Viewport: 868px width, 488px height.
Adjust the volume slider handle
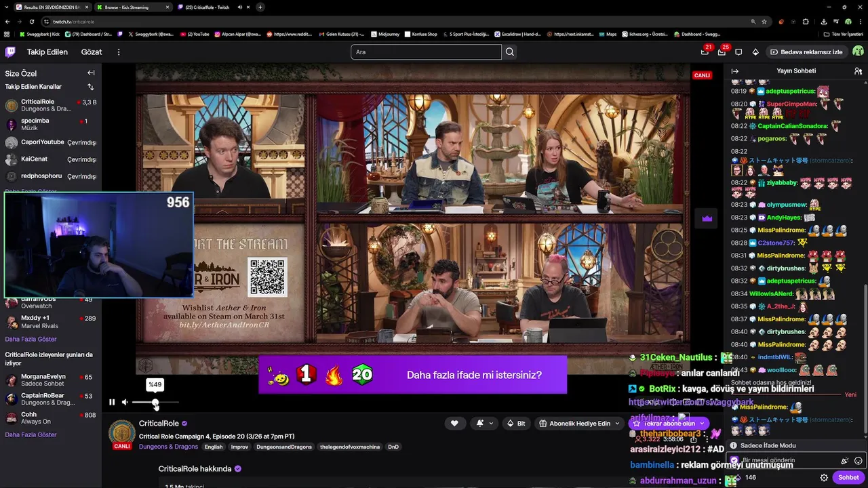[x=155, y=403]
